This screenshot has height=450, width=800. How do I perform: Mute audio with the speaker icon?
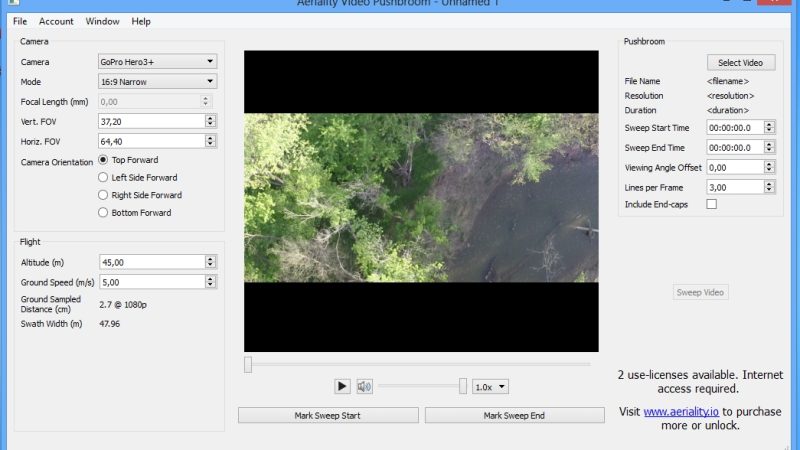point(364,386)
